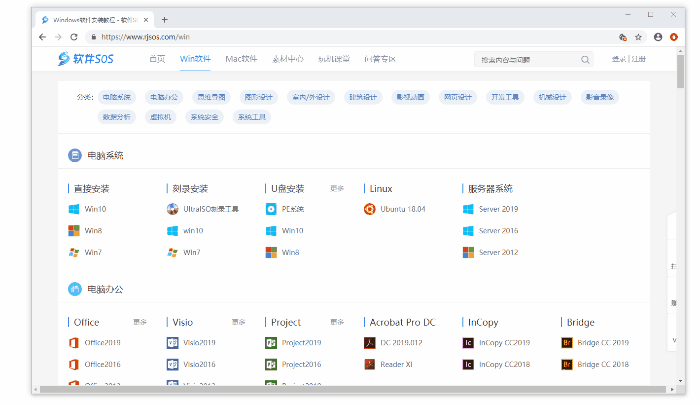The width and height of the screenshot is (700, 405).
Task: Open 更多 next to Visio heading
Action: click(238, 322)
